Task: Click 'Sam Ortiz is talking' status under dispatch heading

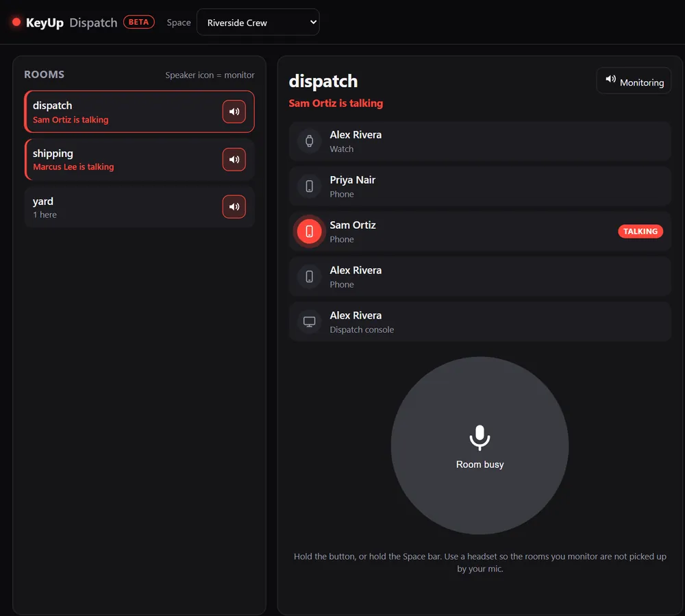Action: tap(336, 103)
